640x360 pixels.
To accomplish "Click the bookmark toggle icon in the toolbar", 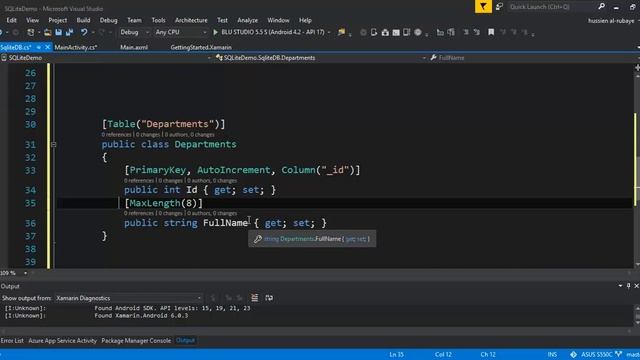I will coord(491,32).
